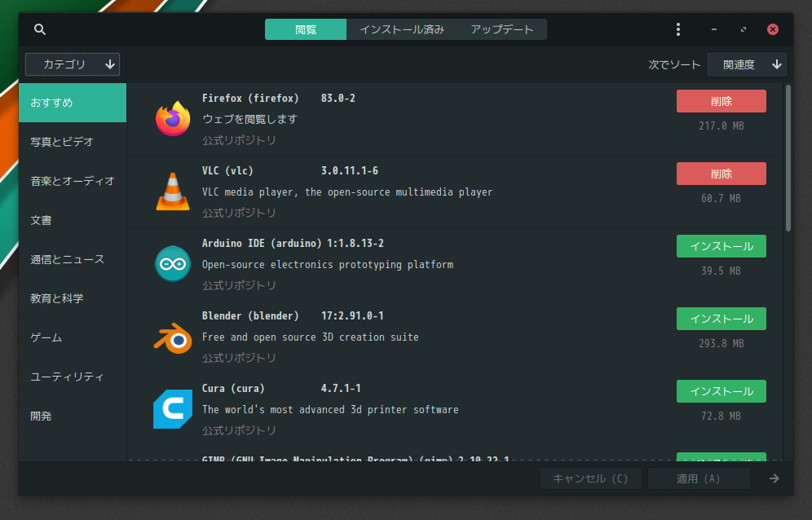Click 公式リポジトリ under Cura
Image resolution: width=812 pixels, height=520 pixels.
[x=239, y=430]
